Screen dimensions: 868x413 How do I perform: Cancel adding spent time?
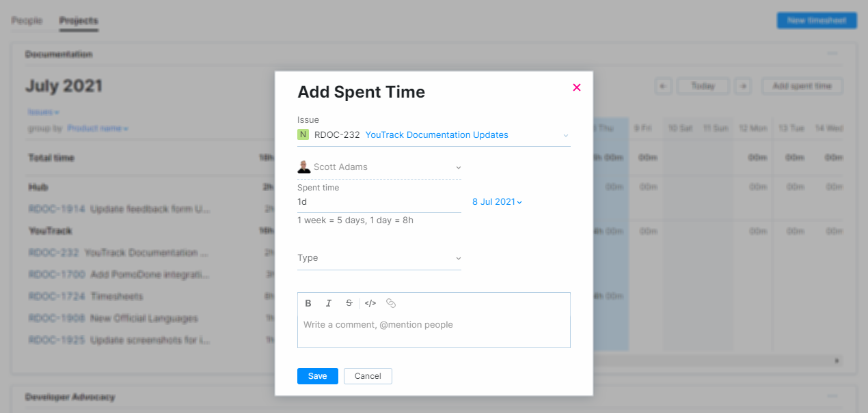368,376
